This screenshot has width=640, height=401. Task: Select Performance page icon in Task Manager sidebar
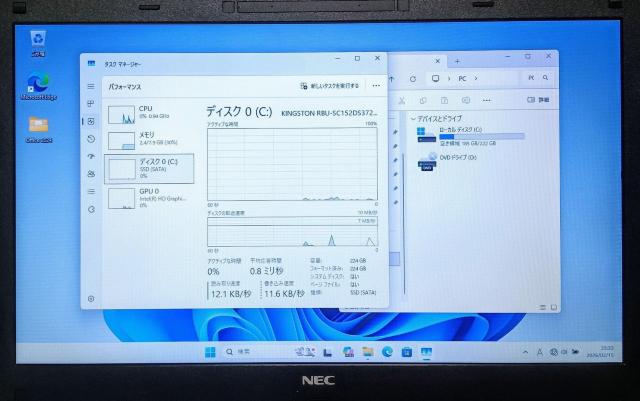click(91, 121)
